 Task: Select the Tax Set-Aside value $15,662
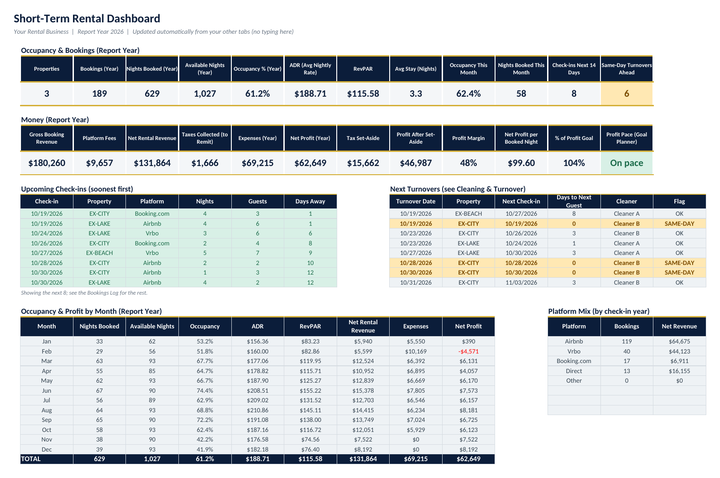363,163
